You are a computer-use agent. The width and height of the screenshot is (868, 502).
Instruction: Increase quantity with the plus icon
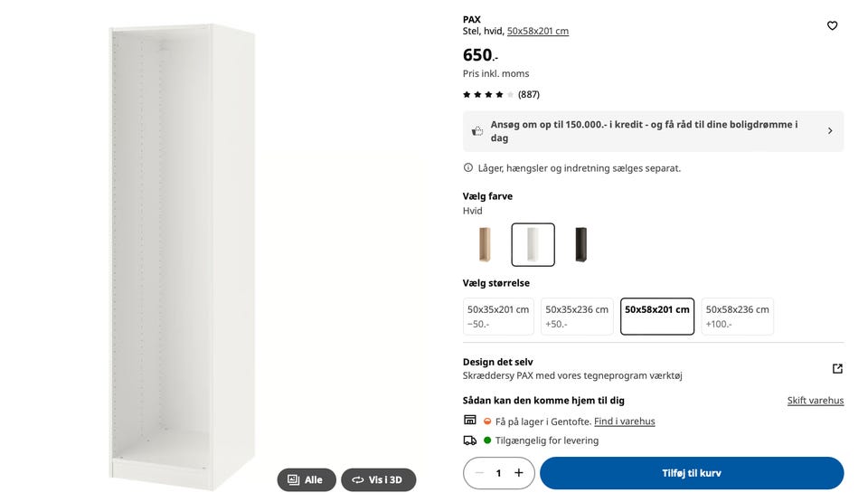519,473
